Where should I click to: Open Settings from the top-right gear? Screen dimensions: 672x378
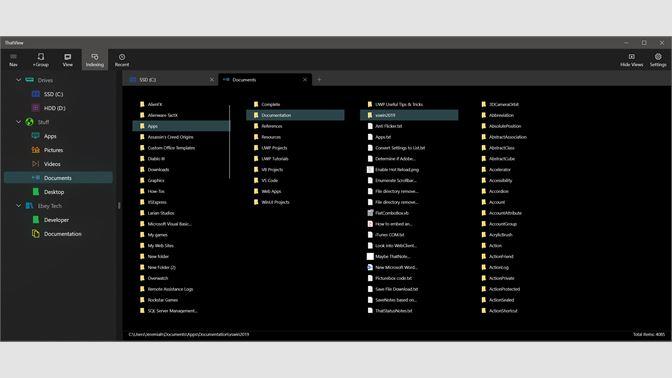pos(658,60)
